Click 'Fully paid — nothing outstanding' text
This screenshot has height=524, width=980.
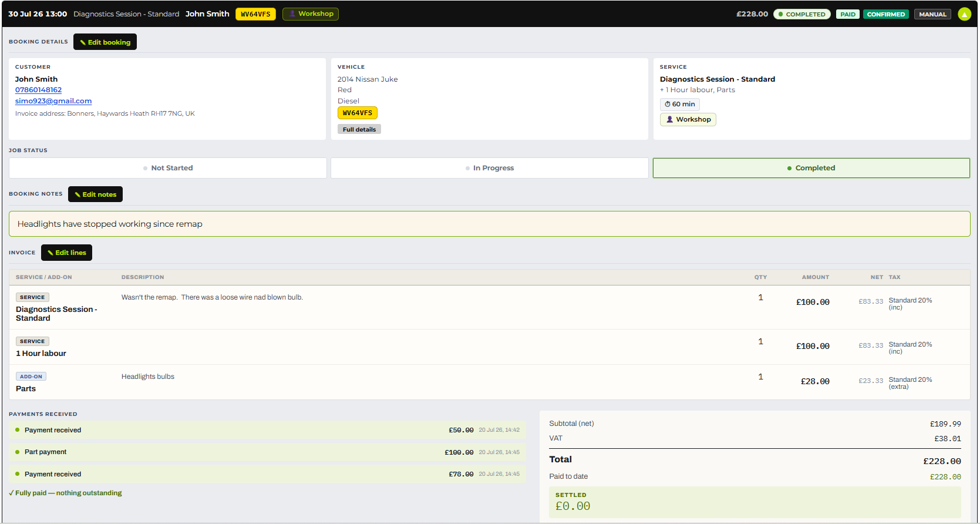click(66, 493)
